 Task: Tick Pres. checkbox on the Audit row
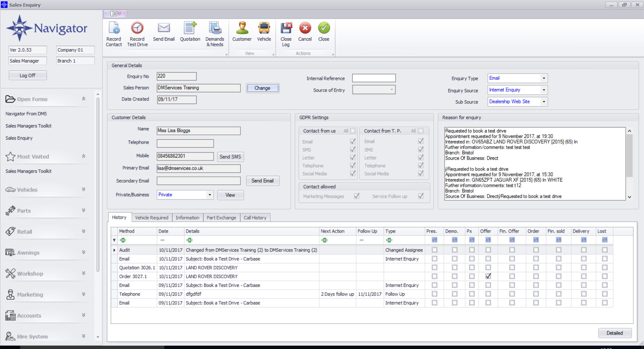tap(435, 250)
